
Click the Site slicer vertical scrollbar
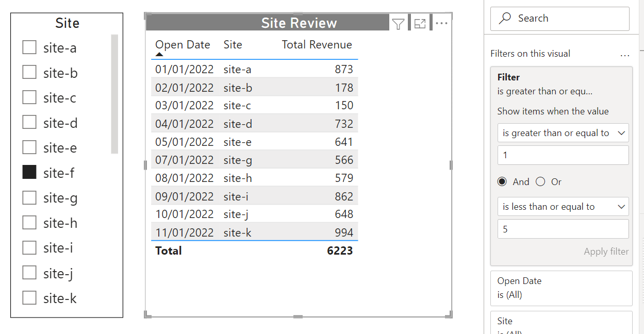(x=114, y=94)
